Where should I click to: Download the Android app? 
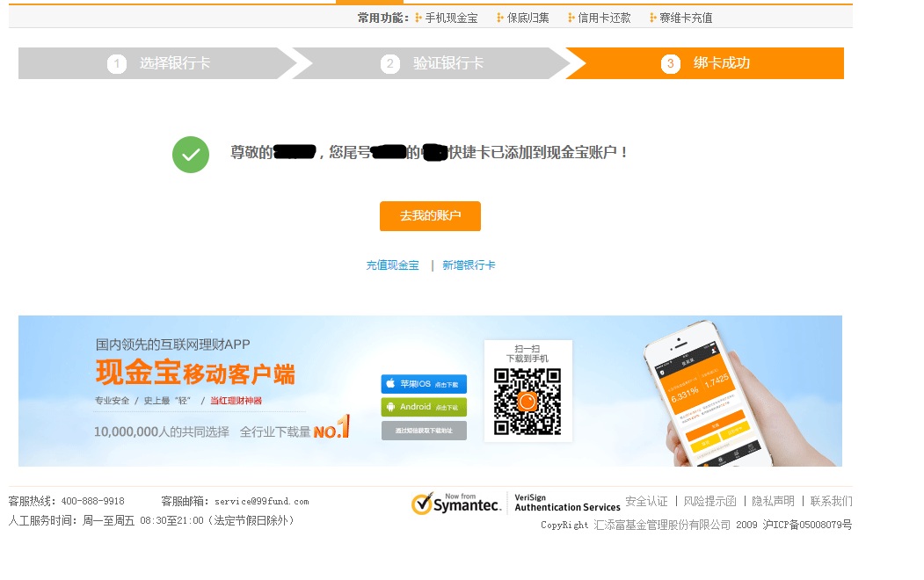(424, 407)
